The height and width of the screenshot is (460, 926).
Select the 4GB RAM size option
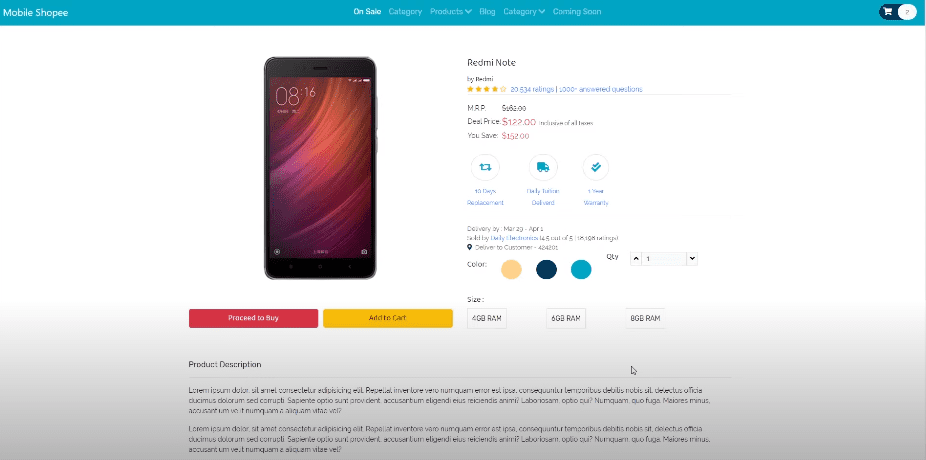tap(487, 318)
